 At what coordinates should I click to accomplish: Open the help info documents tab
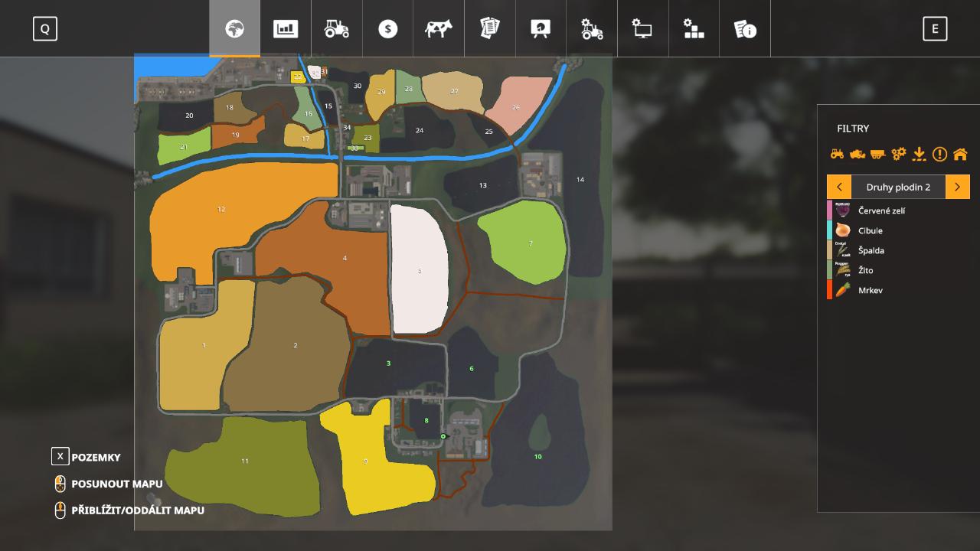(x=745, y=29)
